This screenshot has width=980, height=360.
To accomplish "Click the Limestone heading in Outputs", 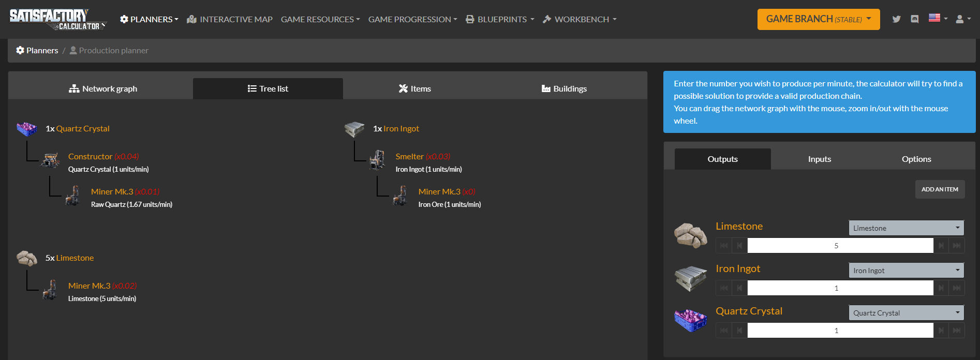I will 739,226.
